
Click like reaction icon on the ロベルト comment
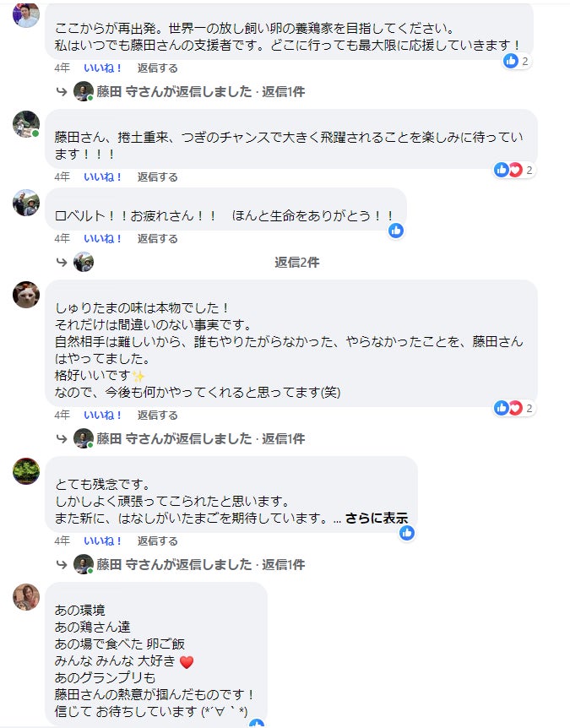[x=395, y=231]
